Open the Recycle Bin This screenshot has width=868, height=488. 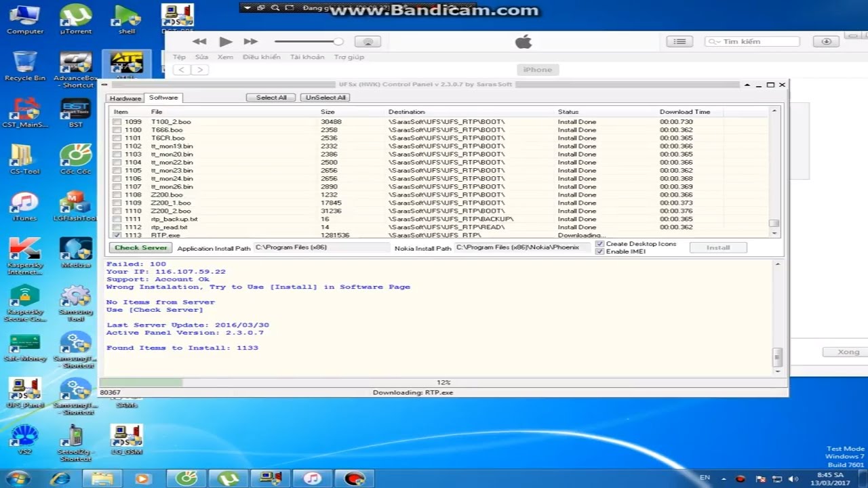tap(25, 66)
